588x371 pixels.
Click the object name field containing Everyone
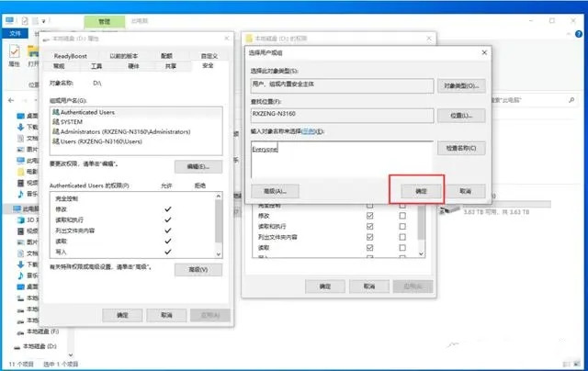point(342,160)
